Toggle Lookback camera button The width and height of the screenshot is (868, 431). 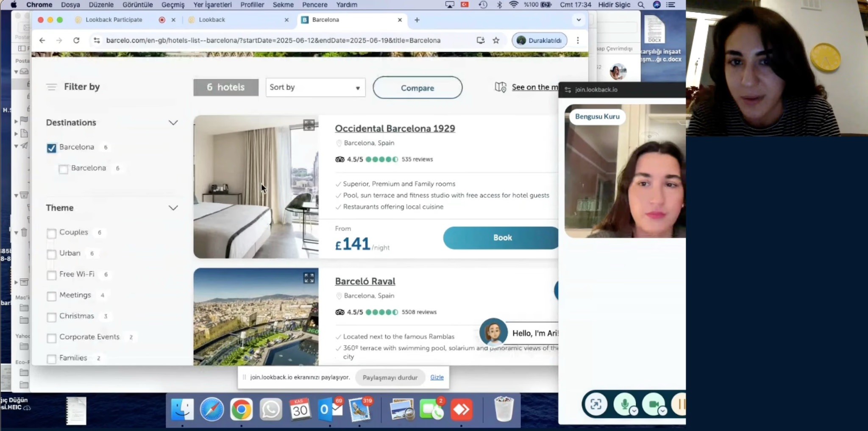[654, 404]
